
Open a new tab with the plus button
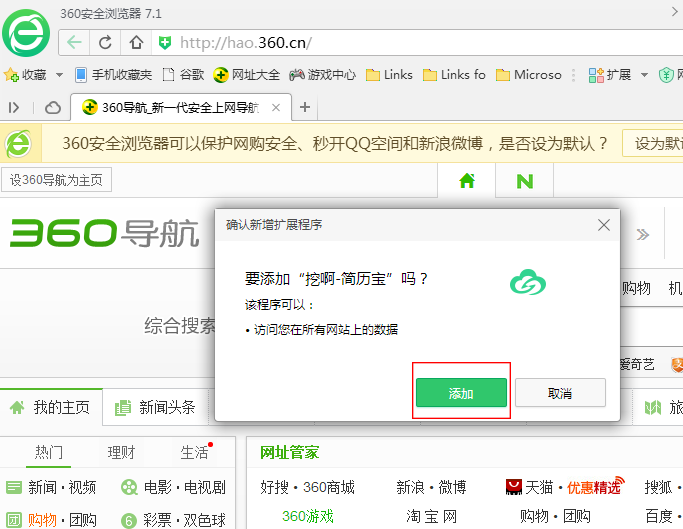click(305, 107)
